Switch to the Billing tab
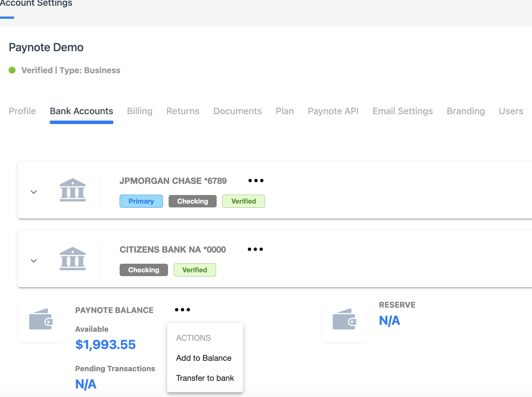 pyautogui.click(x=140, y=111)
